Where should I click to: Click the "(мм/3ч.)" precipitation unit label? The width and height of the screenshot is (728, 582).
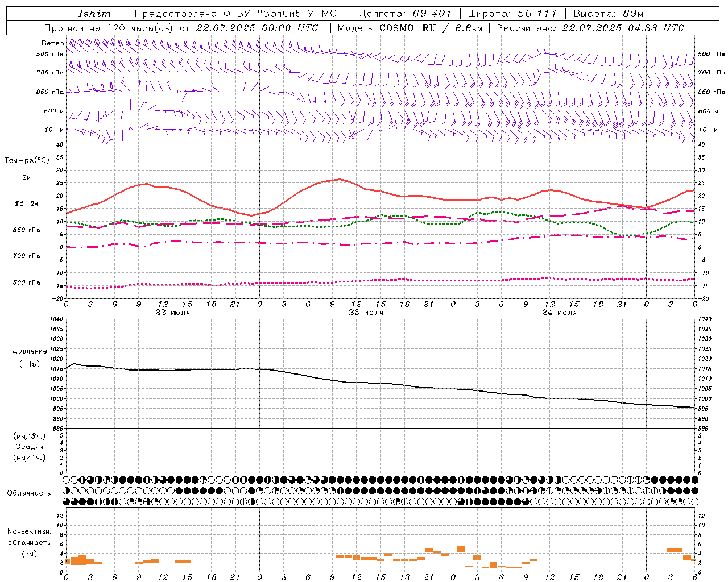pos(30,436)
